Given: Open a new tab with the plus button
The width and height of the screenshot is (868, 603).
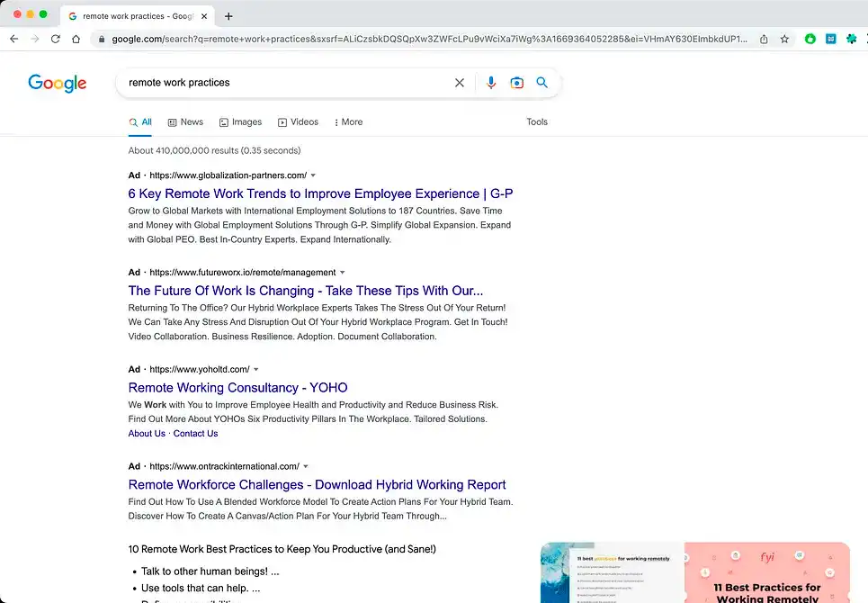Looking at the screenshot, I should tap(228, 16).
